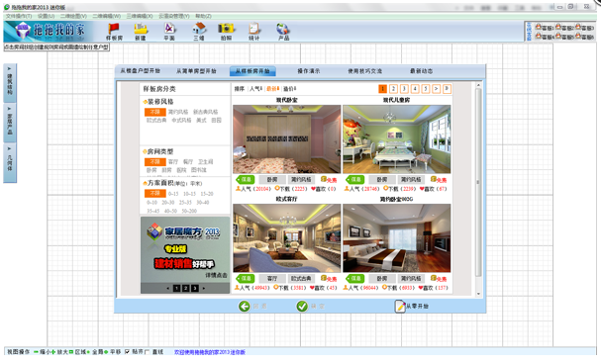Switch to 从简单房型开始 tab
This screenshot has height=364, width=601.
click(196, 71)
